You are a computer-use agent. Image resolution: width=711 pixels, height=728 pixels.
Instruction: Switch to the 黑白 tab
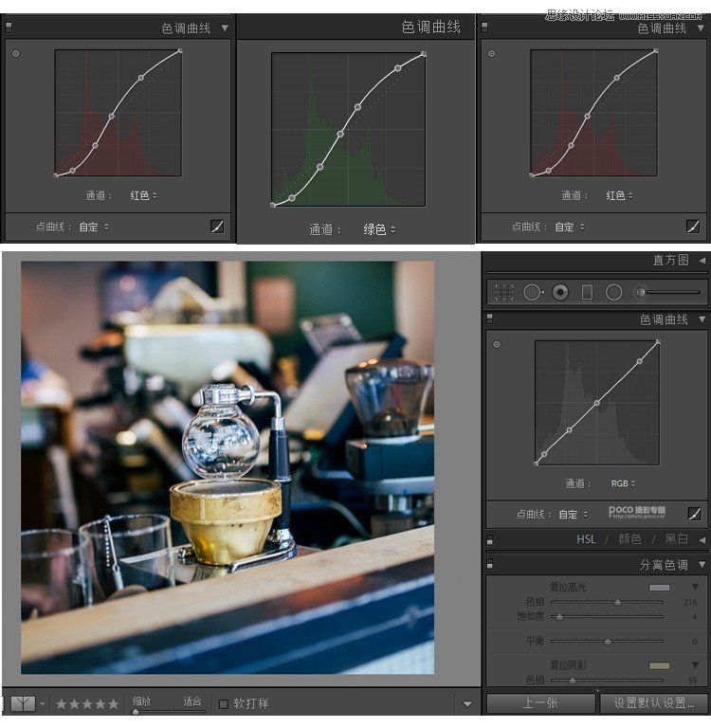coord(676,539)
